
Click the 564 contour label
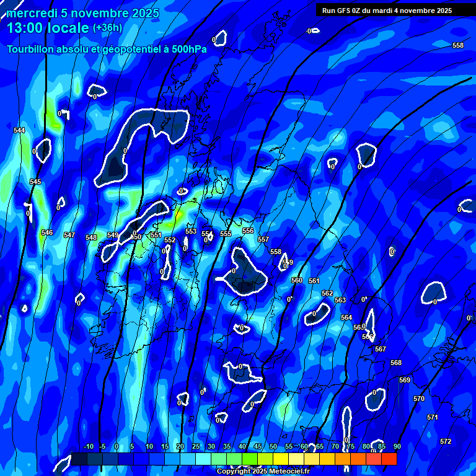[346, 317]
